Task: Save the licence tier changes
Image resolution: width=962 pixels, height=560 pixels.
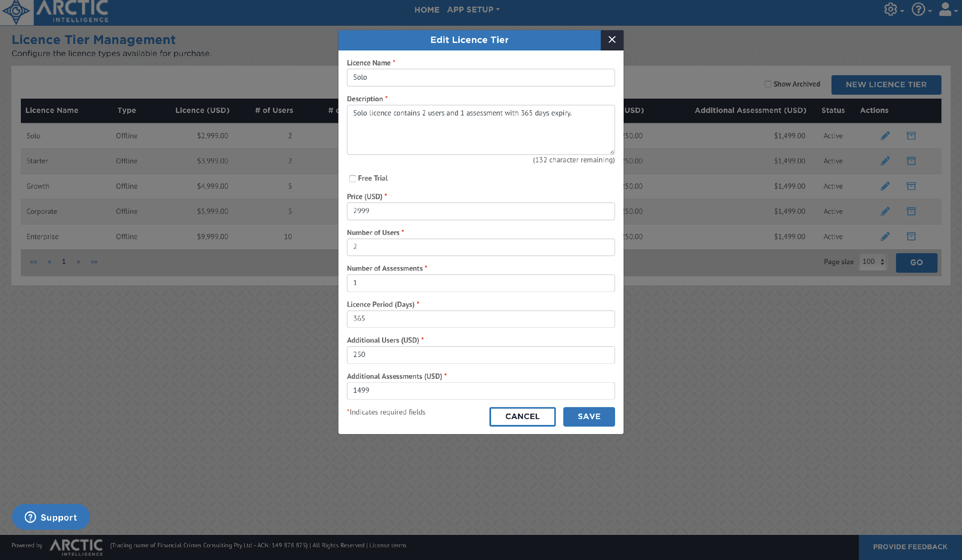Action: click(x=589, y=417)
